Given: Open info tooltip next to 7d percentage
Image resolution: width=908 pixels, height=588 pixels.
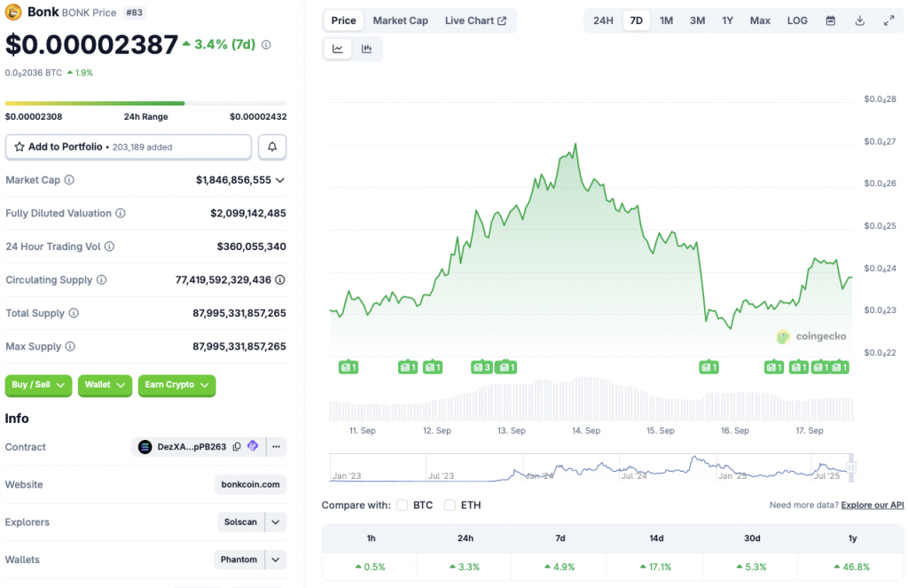Looking at the screenshot, I should [266, 44].
